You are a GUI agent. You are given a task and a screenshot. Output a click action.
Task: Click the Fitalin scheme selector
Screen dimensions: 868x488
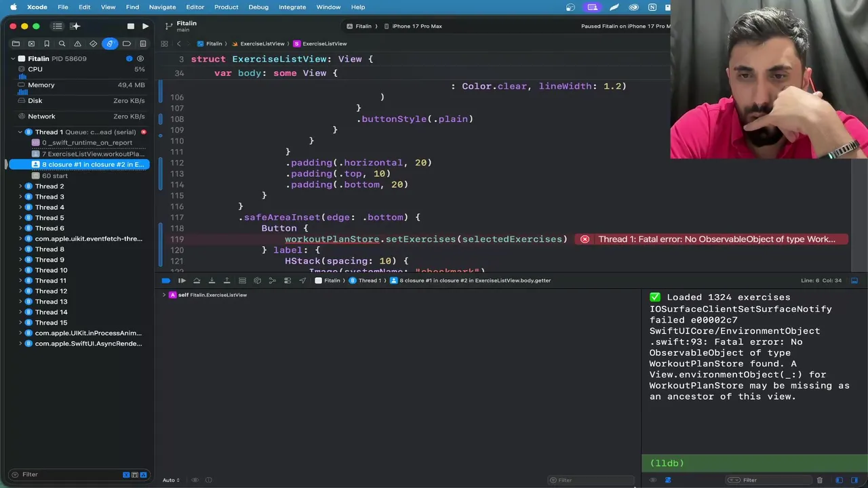(x=359, y=26)
